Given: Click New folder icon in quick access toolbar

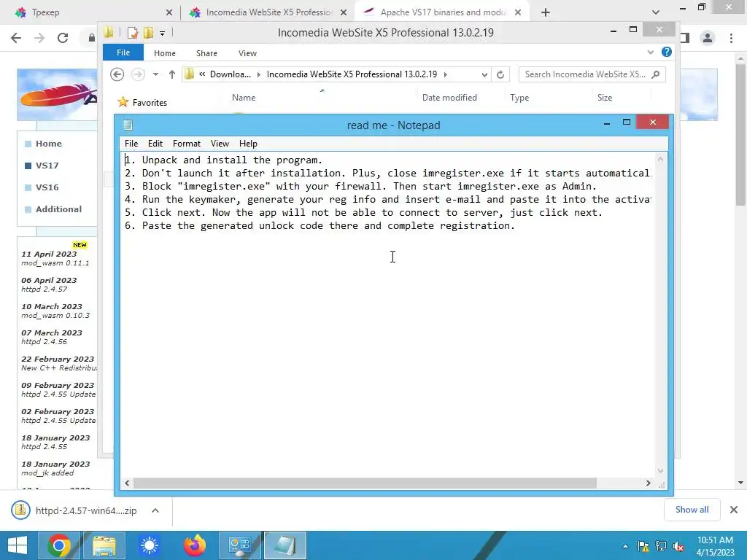Looking at the screenshot, I should click(x=148, y=33).
